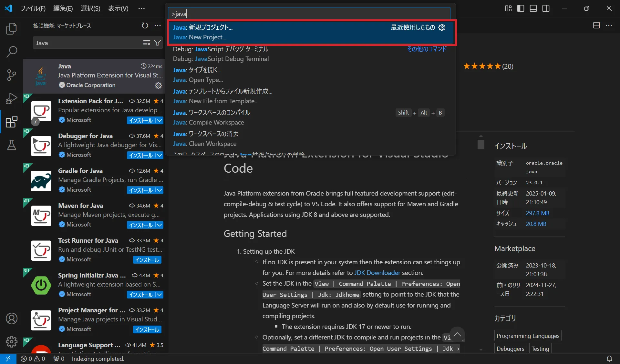Expand install dropdown for Gradle for Java
The image size is (620, 364).
pyautogui.click(x=159, y=190)
